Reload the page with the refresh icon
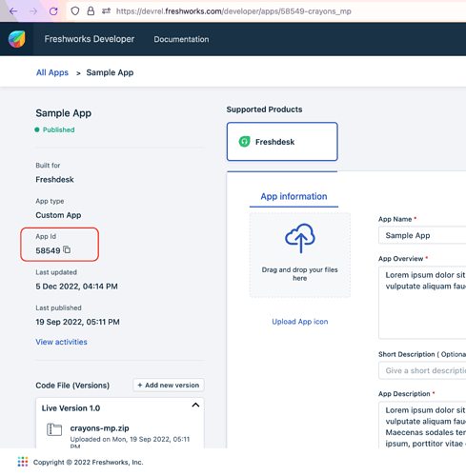This screenshot has width=466, height=476. point(53,11)
